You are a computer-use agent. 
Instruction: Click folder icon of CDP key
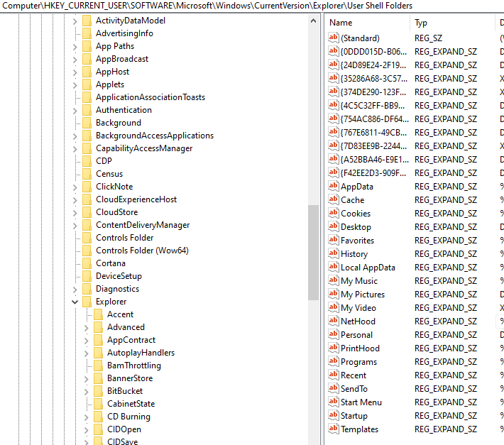pyautogui.click(x=87, y=161)
